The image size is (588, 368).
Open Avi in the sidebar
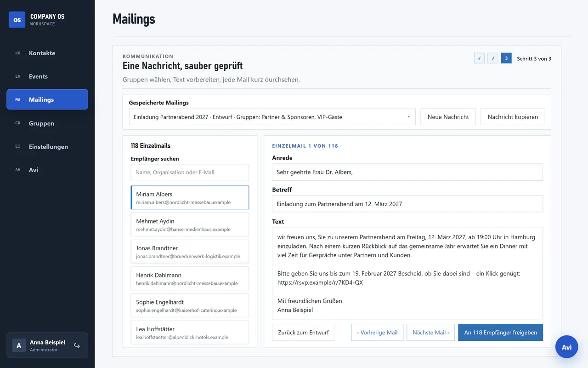[x=47, y=170]
